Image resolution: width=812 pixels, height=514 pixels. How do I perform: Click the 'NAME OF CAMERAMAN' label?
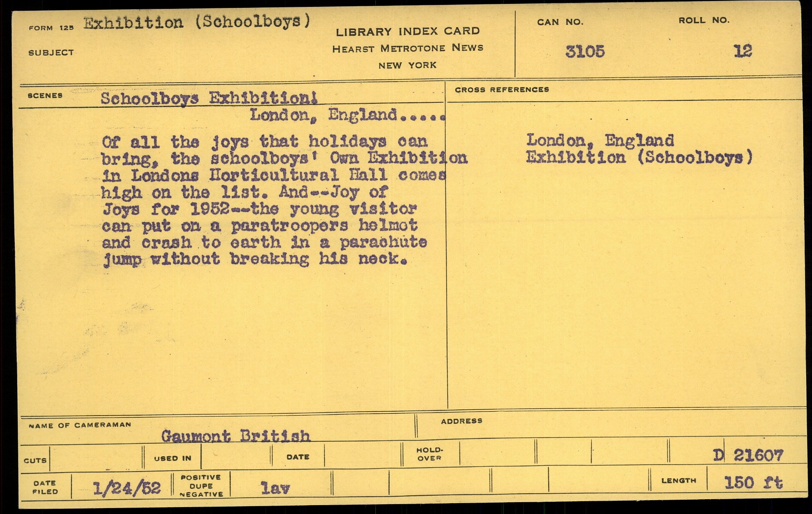click(x=80, y=425)
